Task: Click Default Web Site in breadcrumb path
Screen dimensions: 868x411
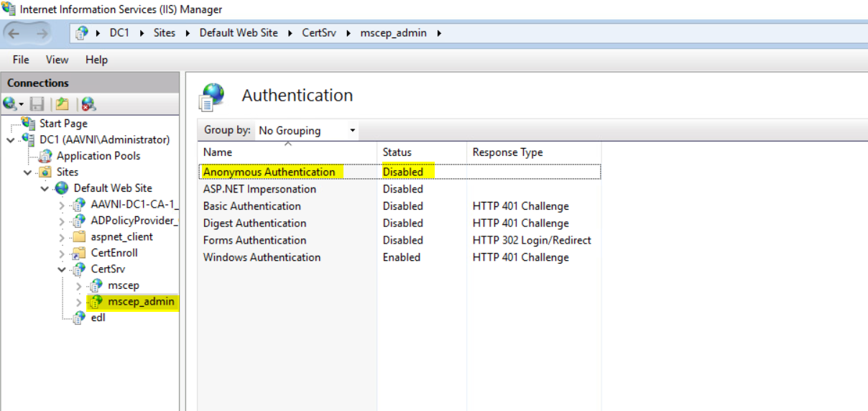Action: [x=239, y=32]
